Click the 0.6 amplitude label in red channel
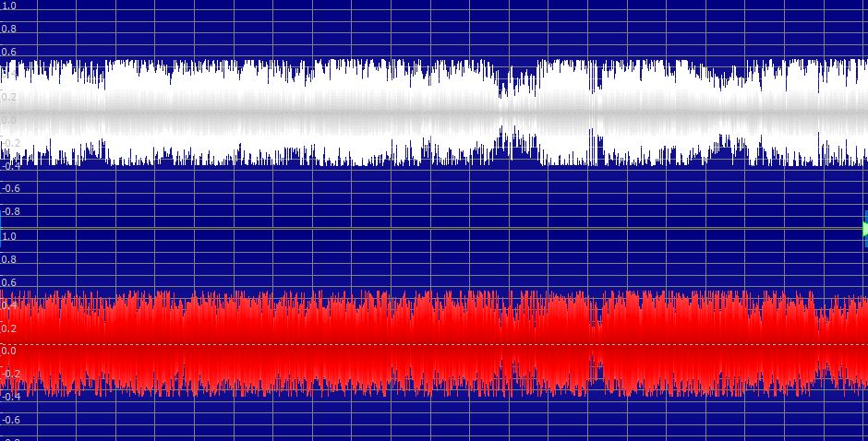Viewport: 868px width, 441px height. [9, 282]
